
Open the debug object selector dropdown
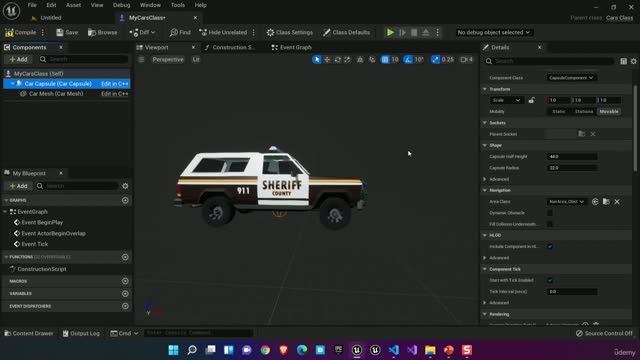[x=493, y=32]
